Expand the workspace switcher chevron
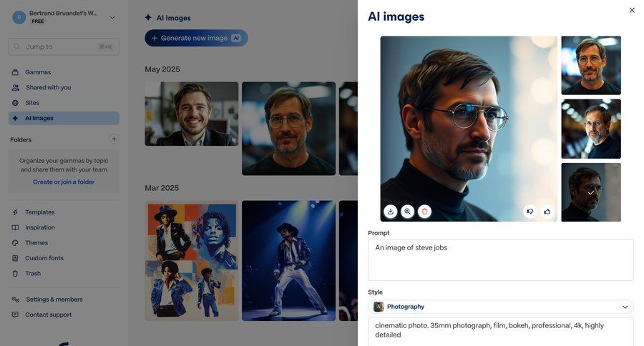The width and height of the screenshot is (644, 346). (112, 17)
